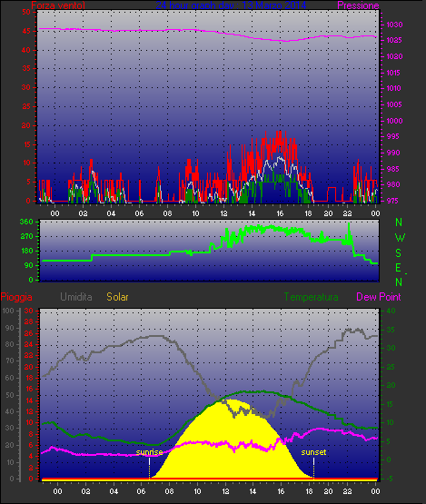Viewport: 426px width, 504px height.
Task: Click the Forza vento legend label
Action: click(58, 5)
